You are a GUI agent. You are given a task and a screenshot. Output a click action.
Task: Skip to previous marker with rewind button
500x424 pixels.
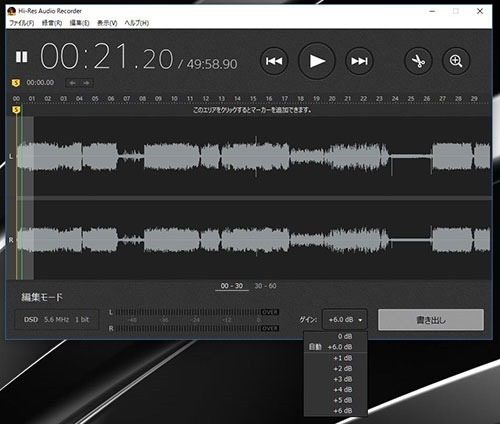(x=274, y=61)
